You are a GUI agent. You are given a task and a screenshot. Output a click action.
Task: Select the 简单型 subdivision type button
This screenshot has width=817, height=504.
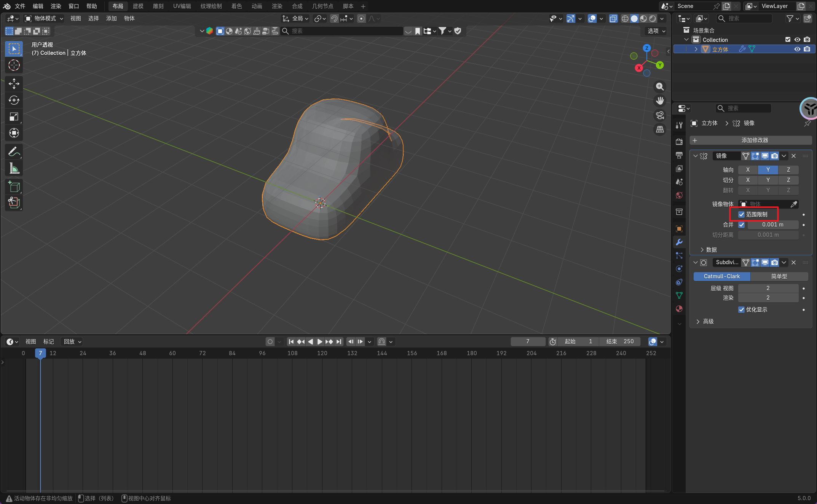pos(779,276)
